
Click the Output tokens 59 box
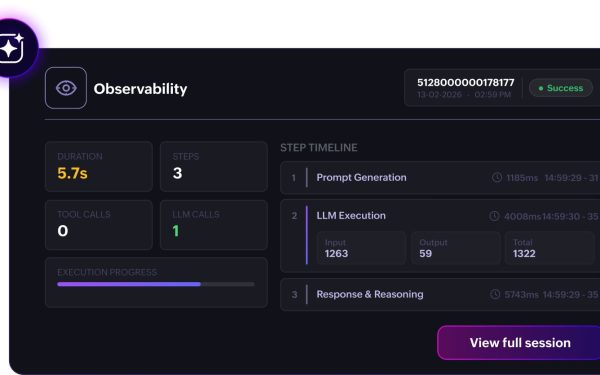(x=455, y=248)
